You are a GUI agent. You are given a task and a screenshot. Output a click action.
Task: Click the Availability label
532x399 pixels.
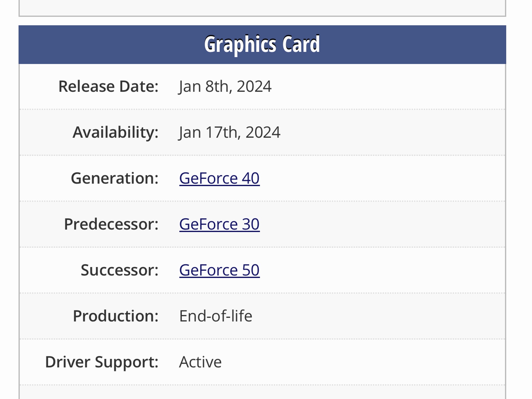pyautogui.click(x=116, y=132)
